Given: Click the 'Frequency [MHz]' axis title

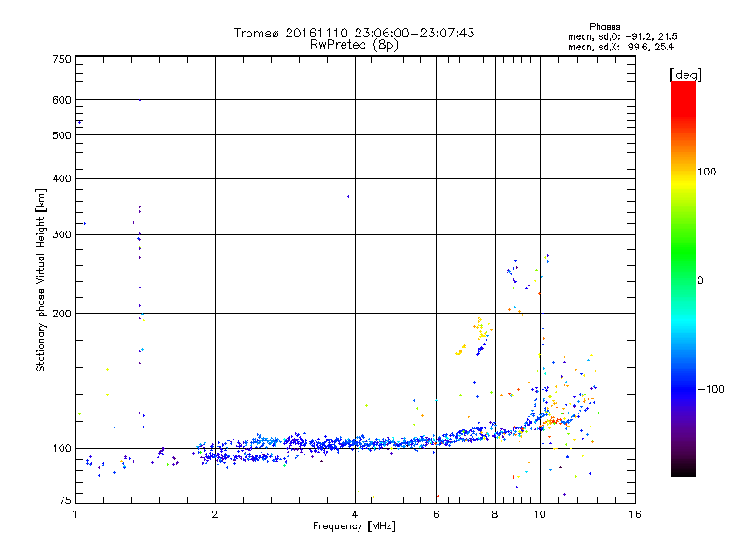Looking at the screenshot, I should [354, 526].
